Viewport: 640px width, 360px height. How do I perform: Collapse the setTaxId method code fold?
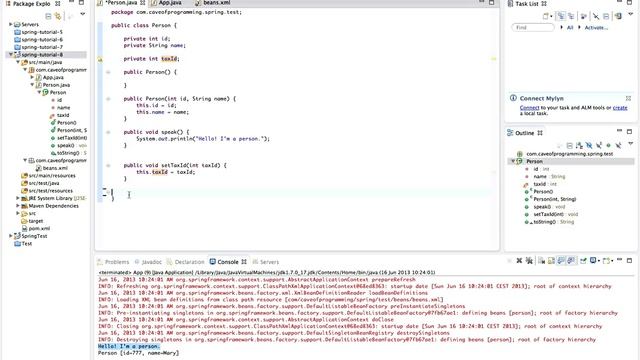(x=108, y=166)
